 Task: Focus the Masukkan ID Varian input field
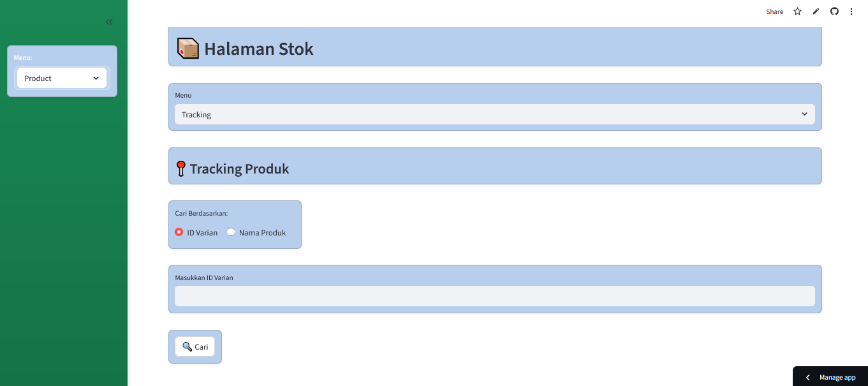pyautogui.click(x=494, y=296)
